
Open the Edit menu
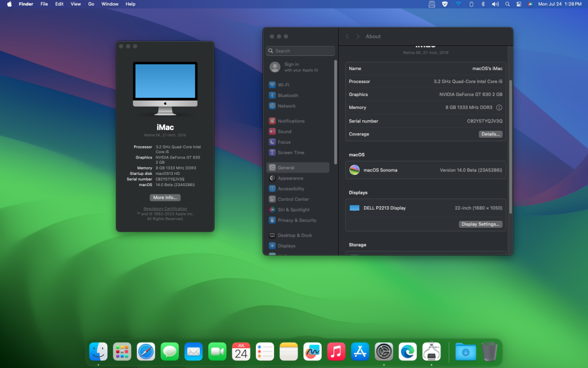pos(59,4)
